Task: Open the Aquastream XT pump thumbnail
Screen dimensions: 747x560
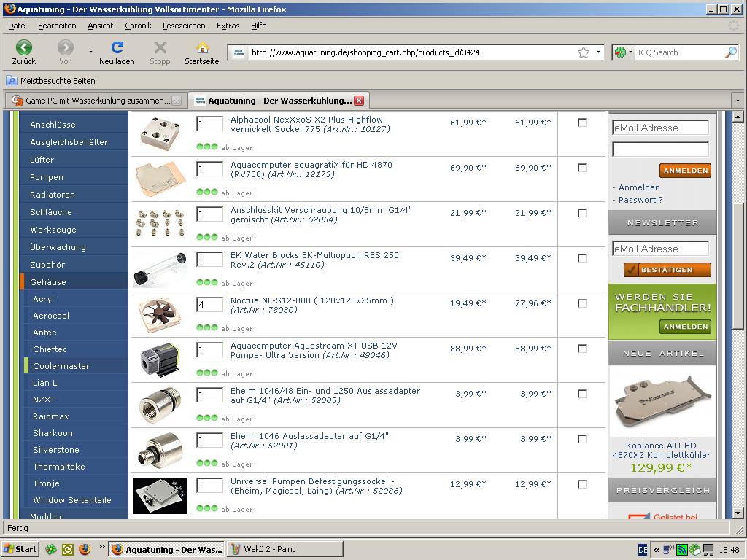Action: pos(160,360)
